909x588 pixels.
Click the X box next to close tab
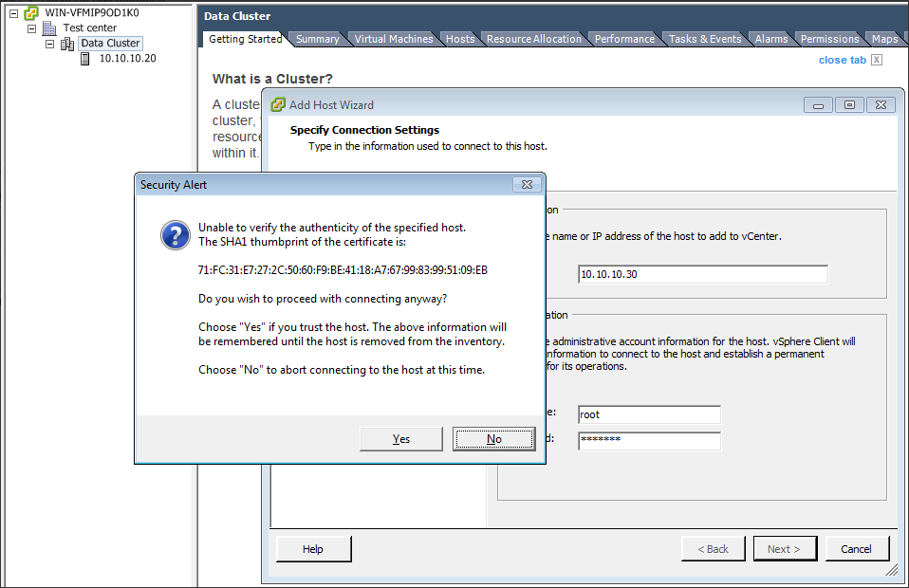pyautogui.click(x=877, y=60)
